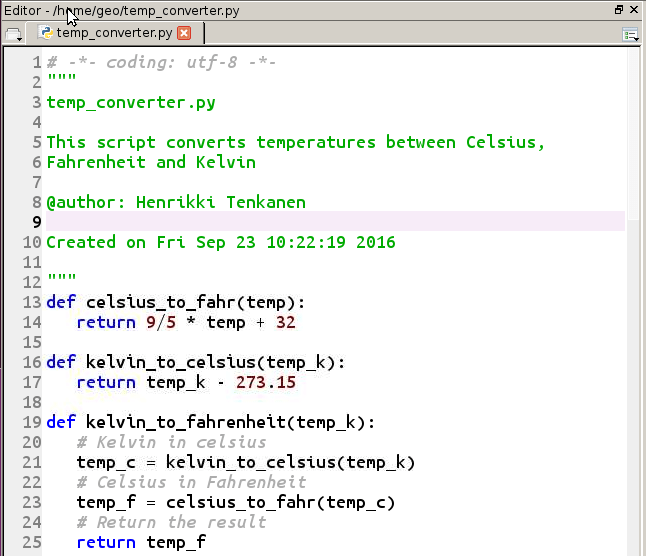Click the vertical scrollbar of the editor
This screenshot has width=646, height=556.
tap(632, 301)
